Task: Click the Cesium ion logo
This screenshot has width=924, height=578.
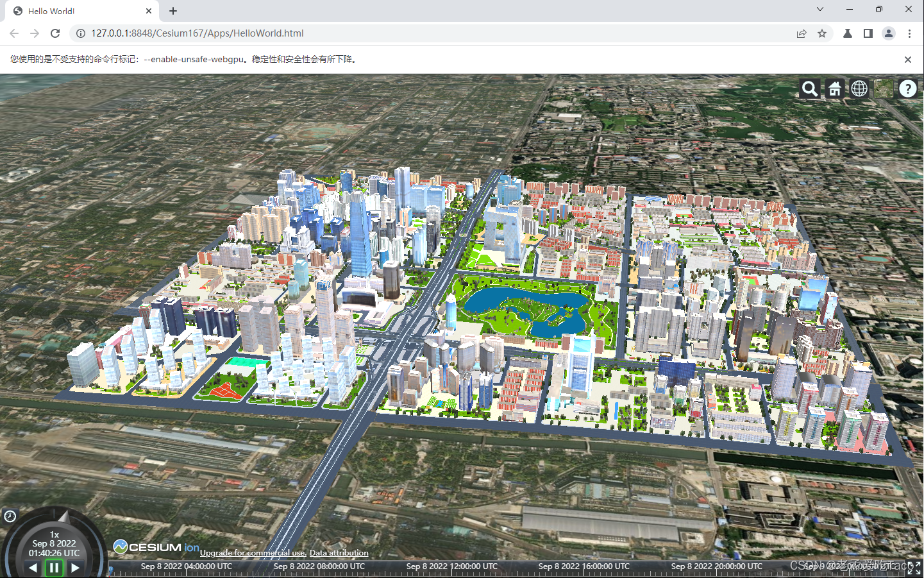Action: (156, 547)
